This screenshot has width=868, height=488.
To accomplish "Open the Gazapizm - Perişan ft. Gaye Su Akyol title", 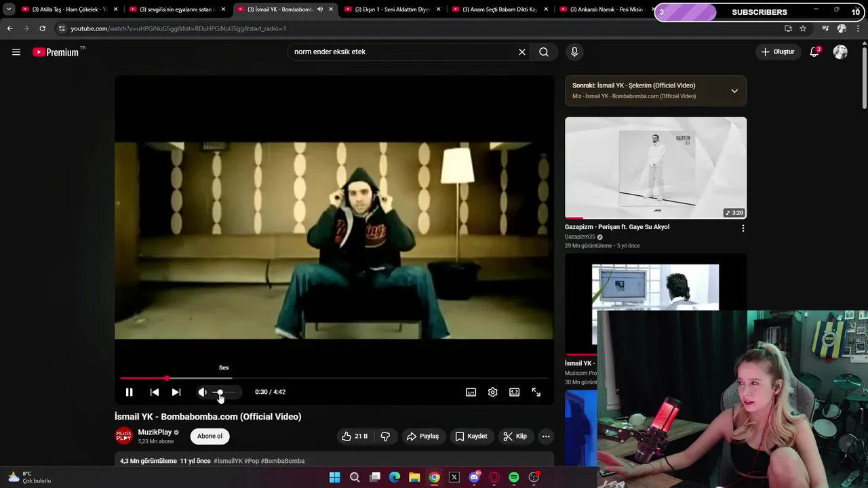I will point(617,227).
